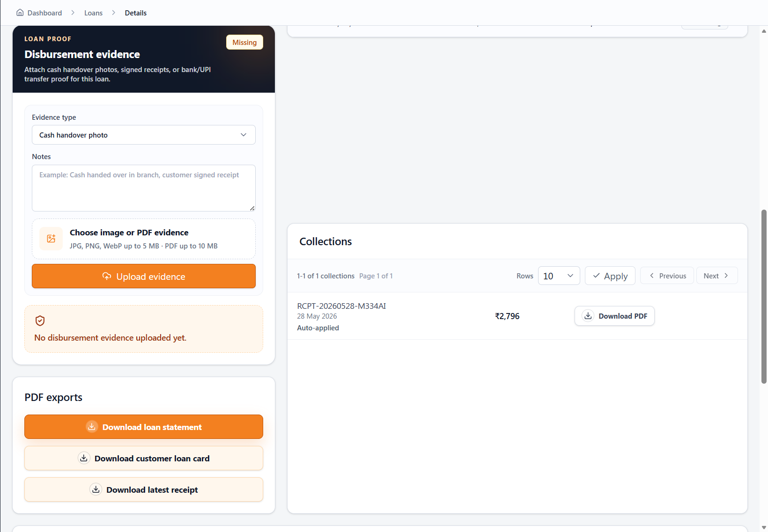768x532 pixels.
Task: Click the download icon on the RCPT-20260528-M334AI Download PDF button
Action: pos(588,316)
